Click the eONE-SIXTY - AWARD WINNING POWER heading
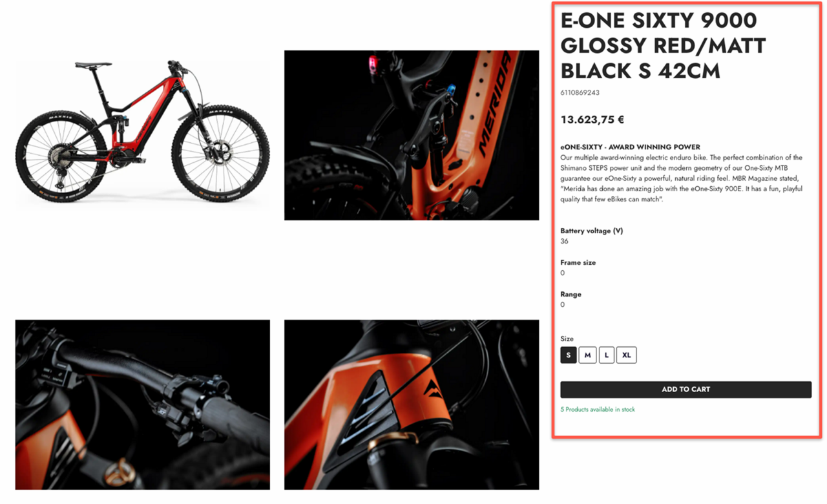Image resolution: width=827 pixels, height=504 pixels. click(x=630, y=147)
